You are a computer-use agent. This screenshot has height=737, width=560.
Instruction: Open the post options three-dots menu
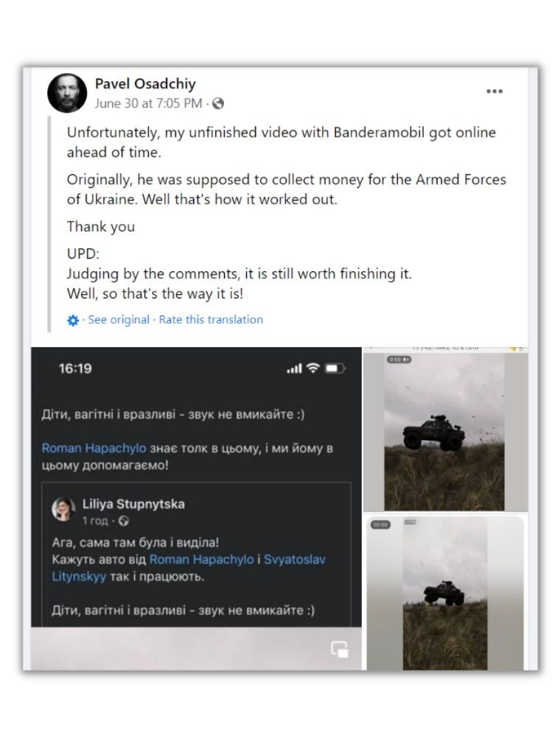tap(494, 91)
